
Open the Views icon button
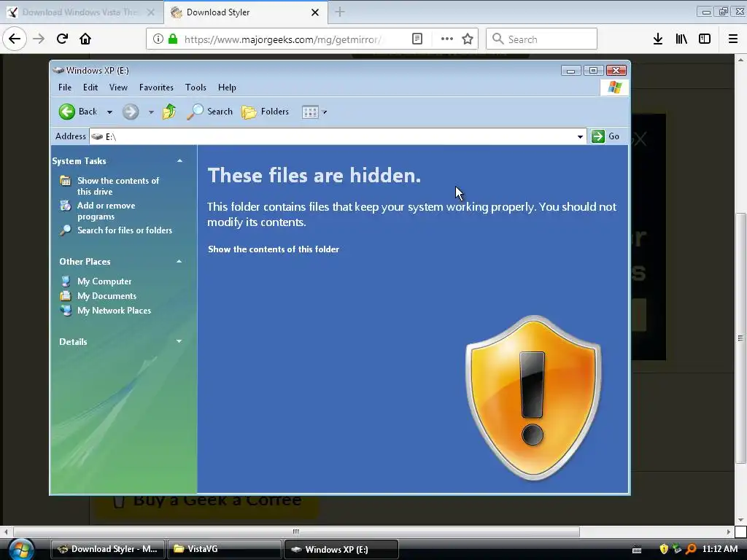pyautogui.click(x=310, y=112)
